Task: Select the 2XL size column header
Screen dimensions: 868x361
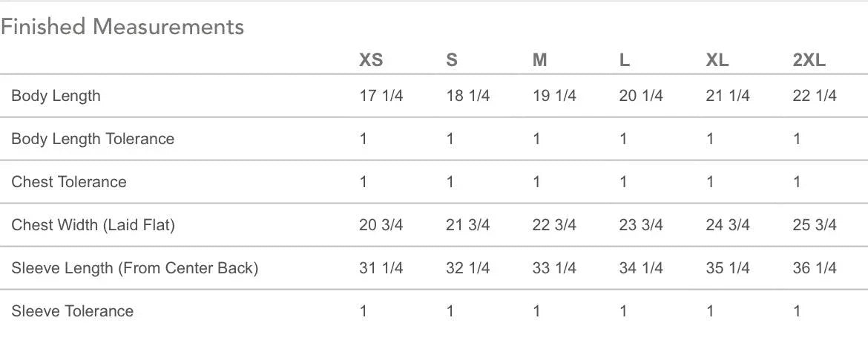Action: tap(809, 60)
